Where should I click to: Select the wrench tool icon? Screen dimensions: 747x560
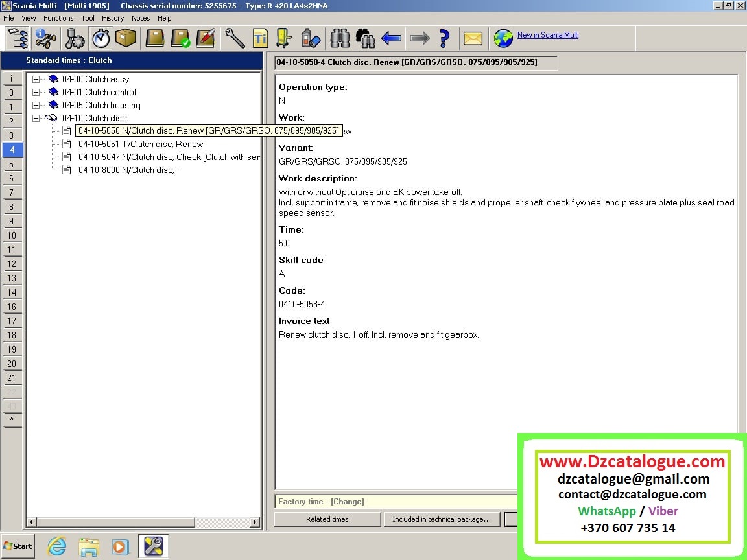pyautogui.click(x=235, y=39)
